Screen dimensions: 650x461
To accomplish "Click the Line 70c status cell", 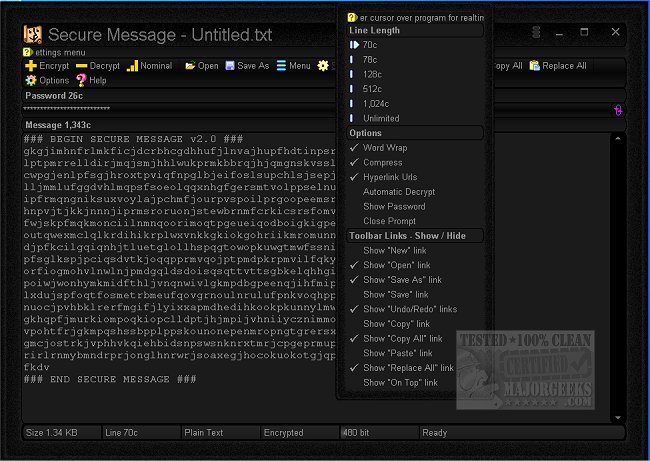I will click(x=141, y=433).
